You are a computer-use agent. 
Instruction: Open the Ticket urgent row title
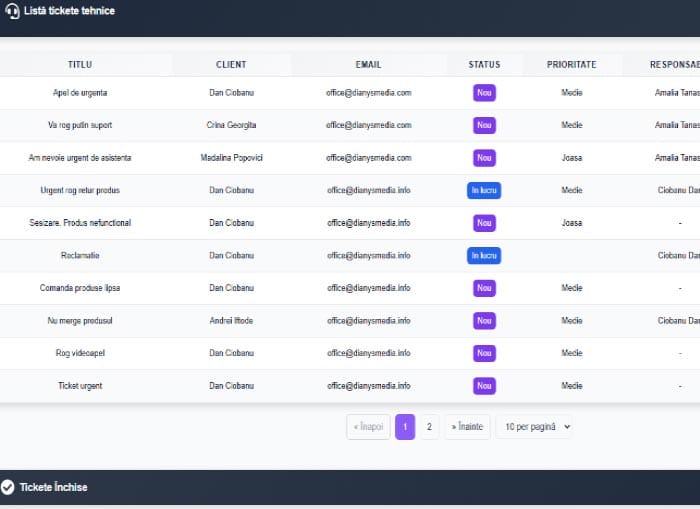pyautogui.click(x=80, y=386)
